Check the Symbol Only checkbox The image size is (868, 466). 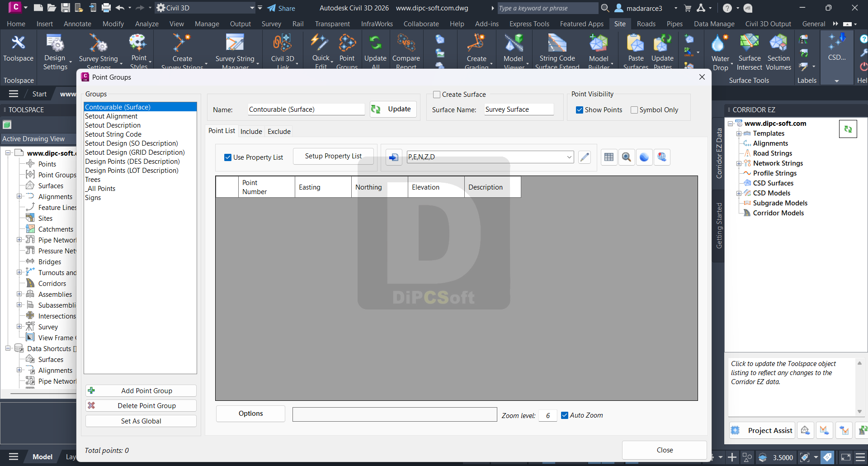point(634,110)
